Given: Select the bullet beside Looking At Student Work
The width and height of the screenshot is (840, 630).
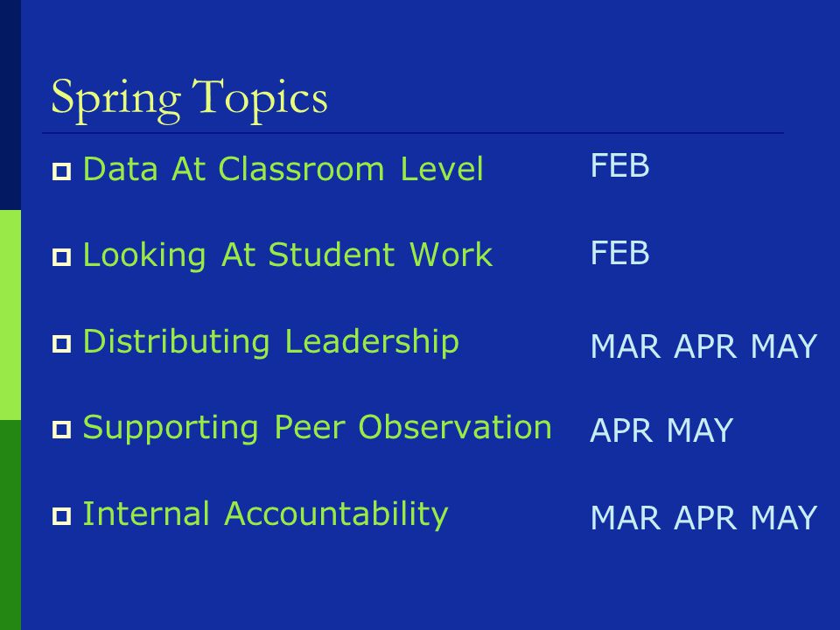Looking at the screenshot, I should click(x=61, y=257).
